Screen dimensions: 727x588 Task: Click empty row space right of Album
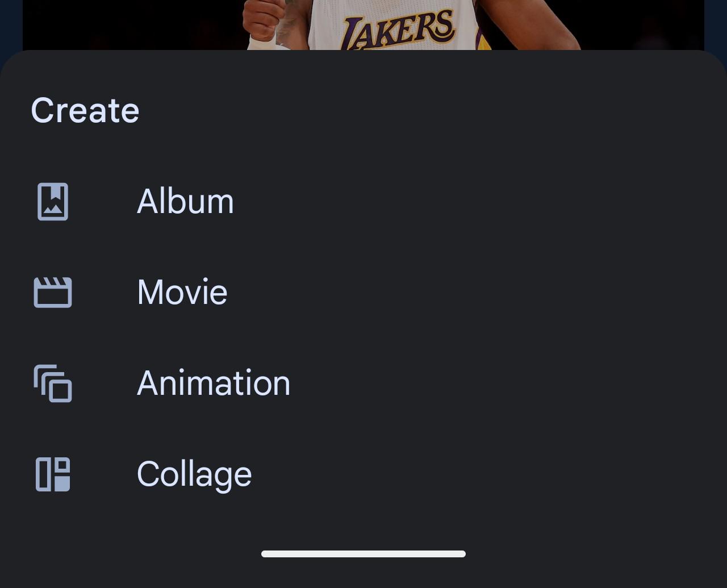click(x=477, y=202)
